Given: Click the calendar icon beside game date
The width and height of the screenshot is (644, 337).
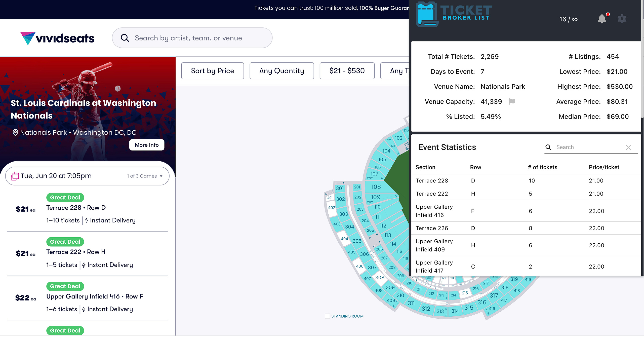Looking at the screenshot, I should (x=15, y=176).
